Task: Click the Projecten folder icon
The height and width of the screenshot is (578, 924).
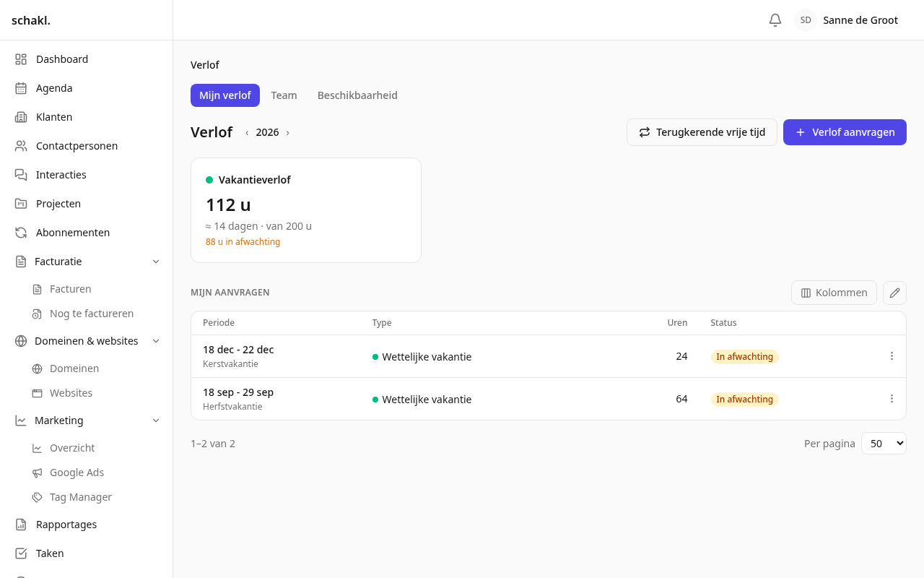Action: click(21, 204)
